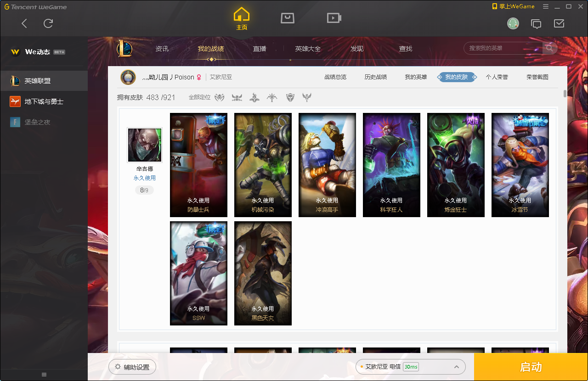Open the chat messages icon

536,23
